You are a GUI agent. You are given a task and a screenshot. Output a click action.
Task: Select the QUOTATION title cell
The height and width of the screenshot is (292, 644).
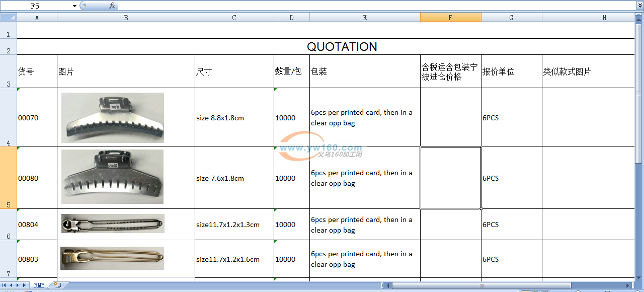342,47
